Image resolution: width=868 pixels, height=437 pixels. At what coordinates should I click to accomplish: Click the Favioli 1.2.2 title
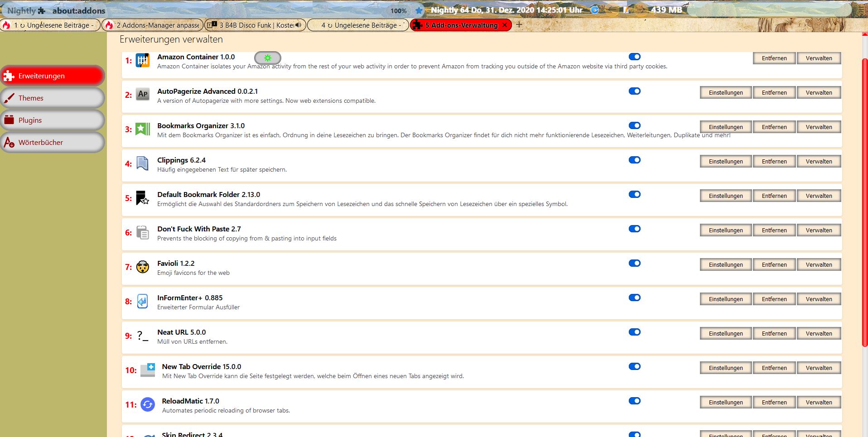176,263
